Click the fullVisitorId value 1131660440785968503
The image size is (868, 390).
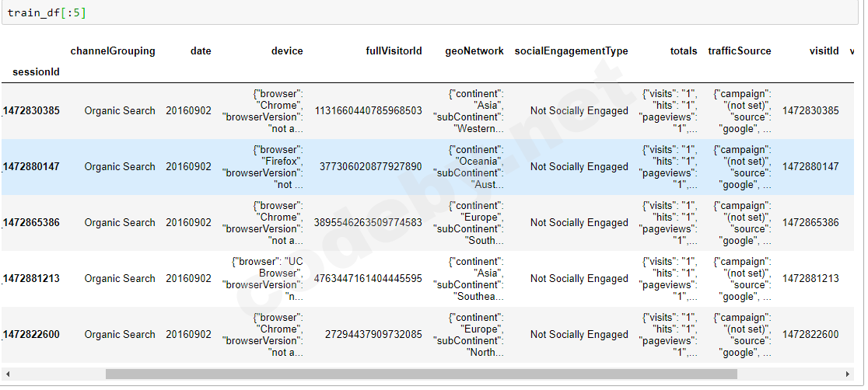pos(368,111)
